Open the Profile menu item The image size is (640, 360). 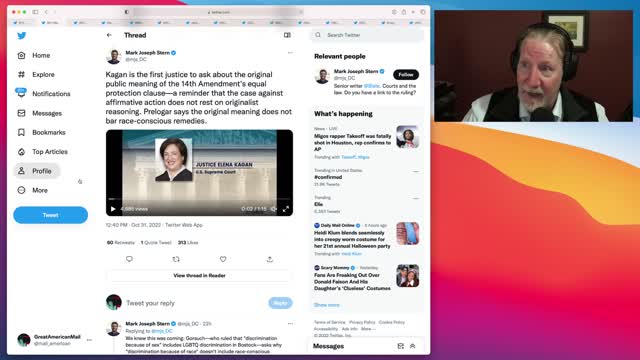click(x=37, y=171)
